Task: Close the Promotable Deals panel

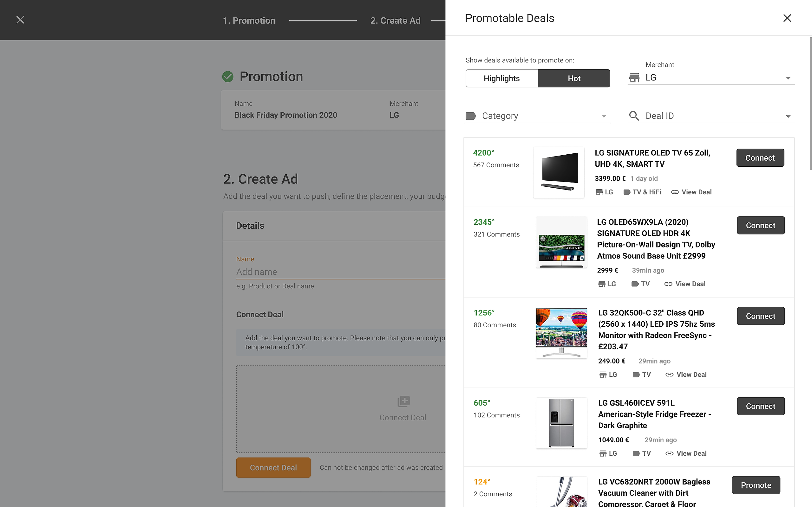Action: click(x=787, y=18)
